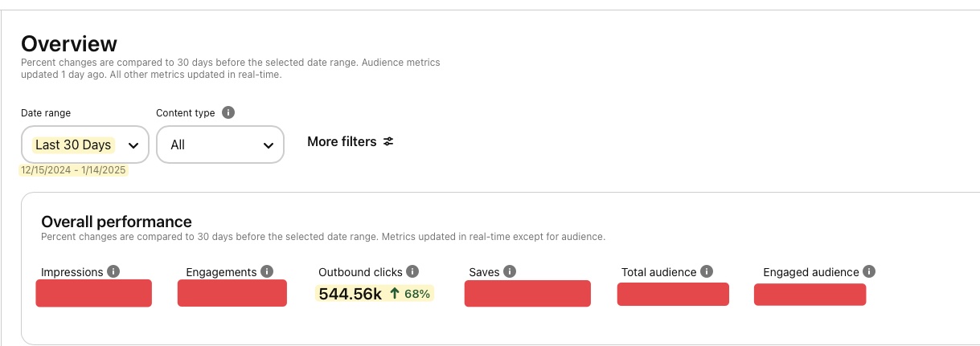Click the Engaged audience metric label
The height and width of the screenshot is (346, 980).
(811, 272)
